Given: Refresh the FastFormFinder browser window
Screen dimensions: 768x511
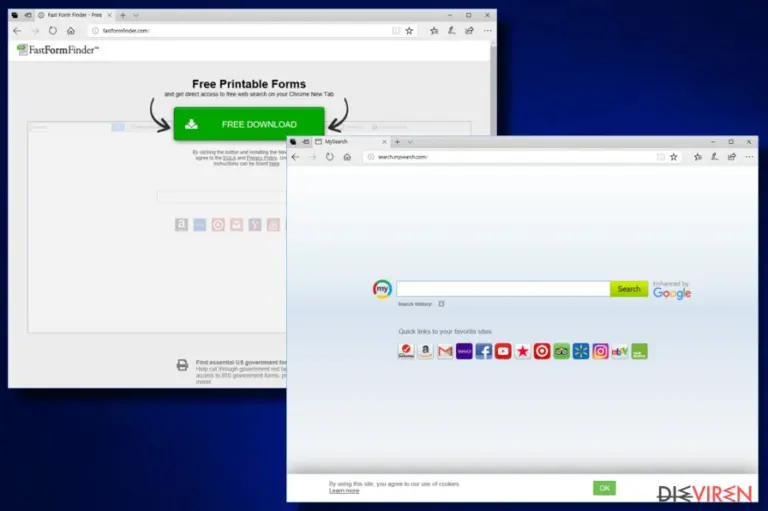Looking at the screenshot, I should [x=52, y=30].
